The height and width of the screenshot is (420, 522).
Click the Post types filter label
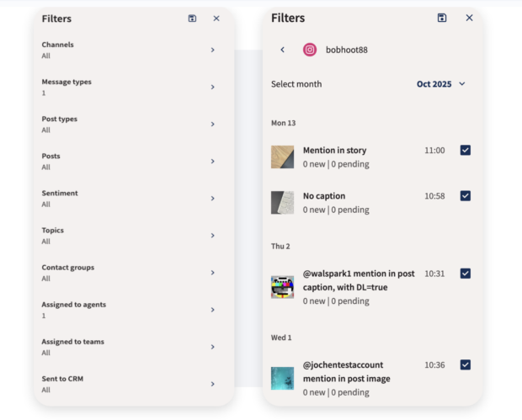[x=59, y=119]
